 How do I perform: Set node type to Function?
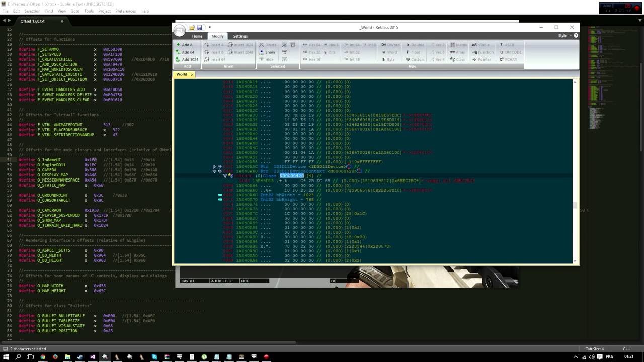pyautogui.click(x=483, y=52)
